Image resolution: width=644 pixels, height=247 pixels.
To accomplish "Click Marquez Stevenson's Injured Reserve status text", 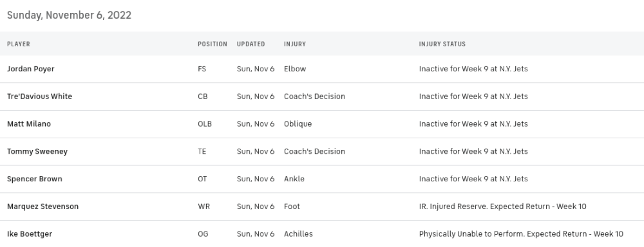I will click(x=503, y=206).
